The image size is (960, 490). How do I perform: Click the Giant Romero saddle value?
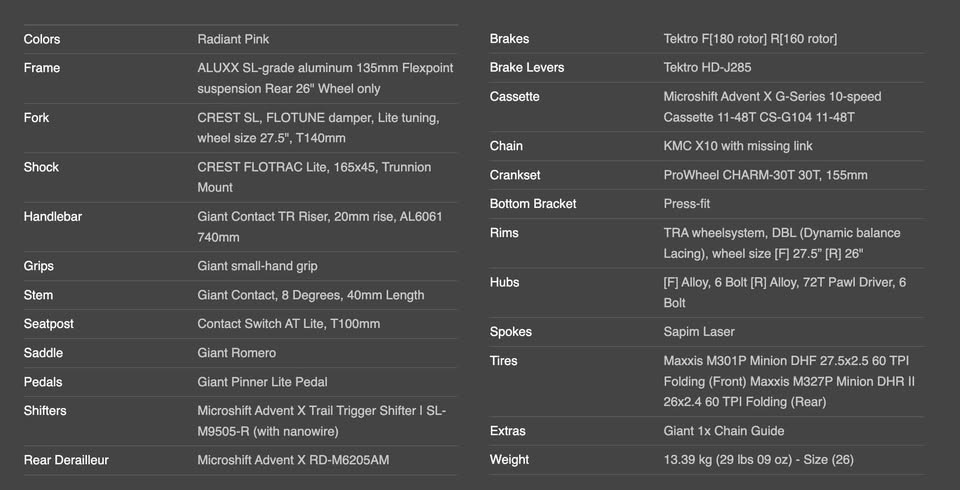(236, 353)
